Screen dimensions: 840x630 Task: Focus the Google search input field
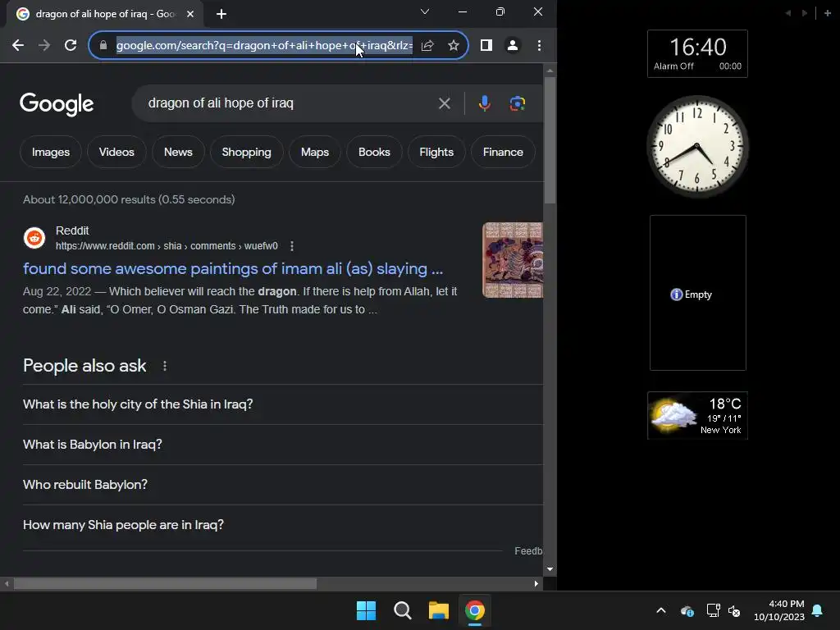(x=286, y=103)
